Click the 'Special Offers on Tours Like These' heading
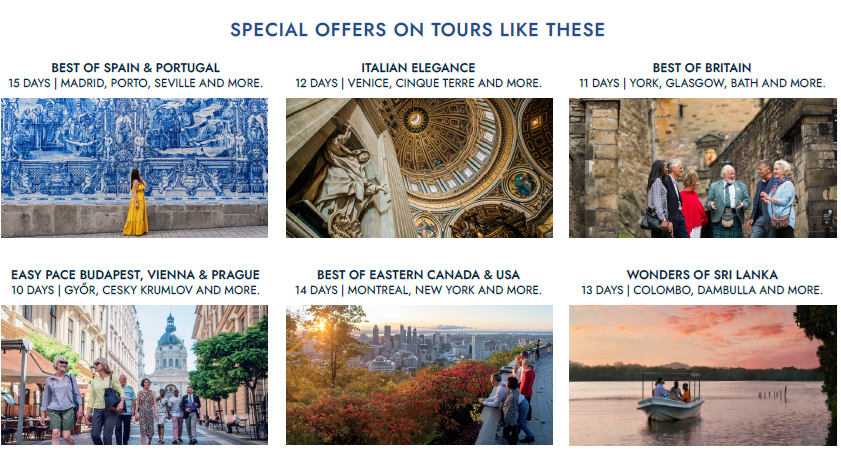The width and height of the screenshot is (841, 452). click(x=418, y=29)
